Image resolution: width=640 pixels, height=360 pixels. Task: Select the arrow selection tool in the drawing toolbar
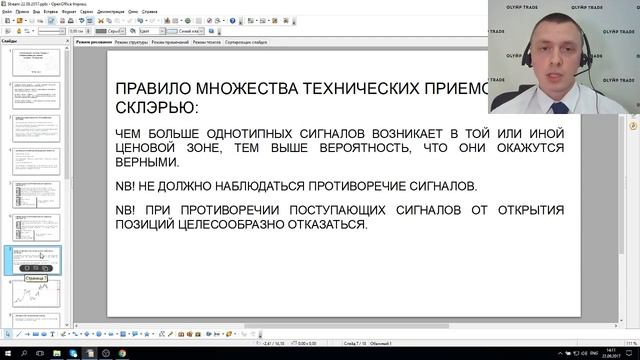click(x=7, y=334)
